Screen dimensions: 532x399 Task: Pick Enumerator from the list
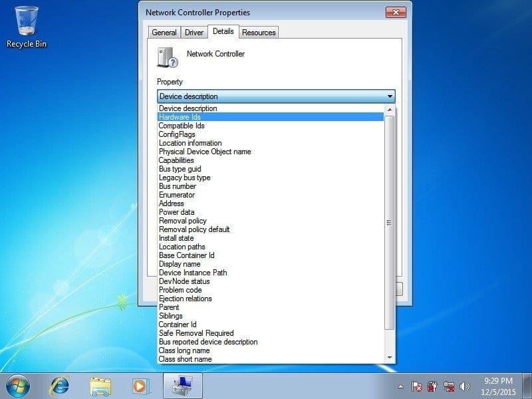coord(271,195)
